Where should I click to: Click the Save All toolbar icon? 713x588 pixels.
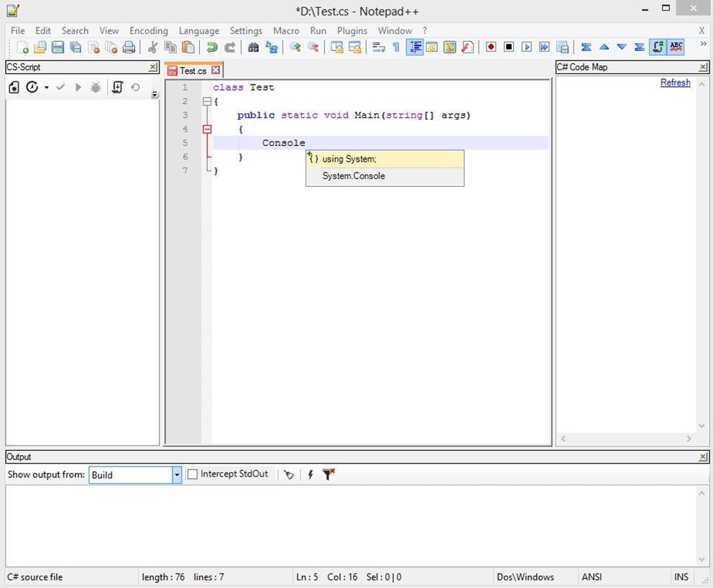pyautogui.click(x=75, y=47)
